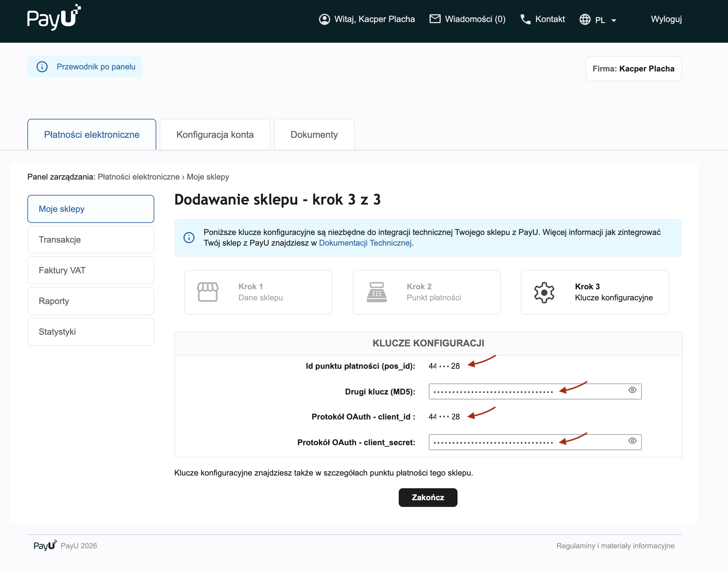Show the OAuth client_secret value

point(632,441)
